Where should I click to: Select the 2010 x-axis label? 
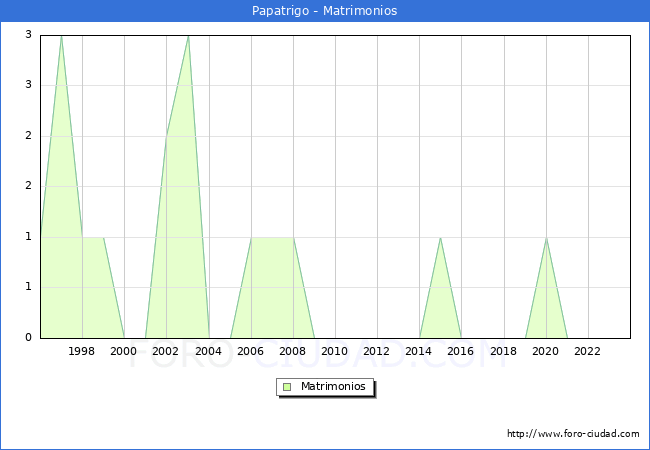pyautogui.click(x=335, y=351)
